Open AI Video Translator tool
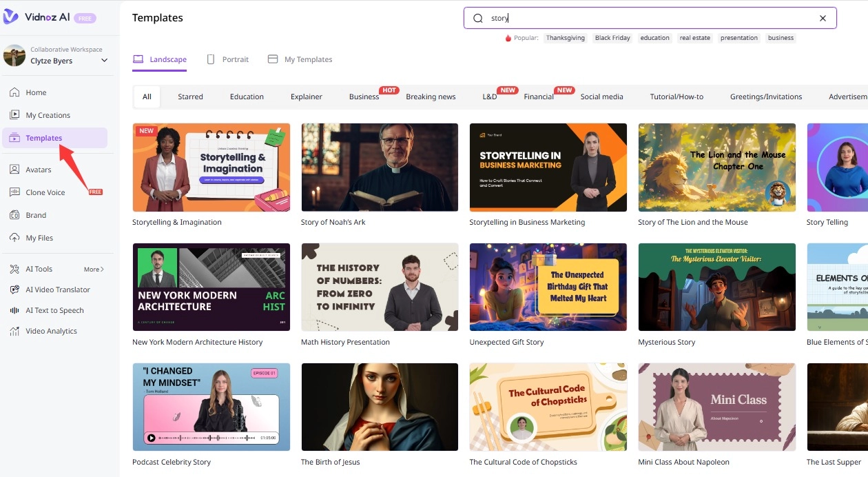The image size is (868, 477). tap(57, 290)
